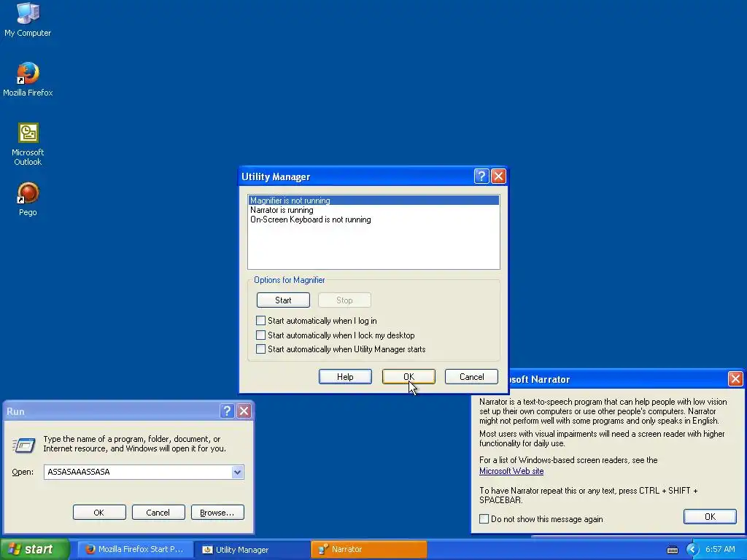Close the Utility Manager dialog
This screenshot has height=560, width=747.
498,176
